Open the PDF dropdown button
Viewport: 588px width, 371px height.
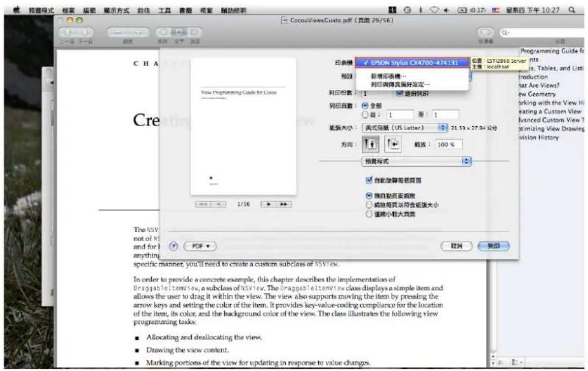click(x=200, y=246)
